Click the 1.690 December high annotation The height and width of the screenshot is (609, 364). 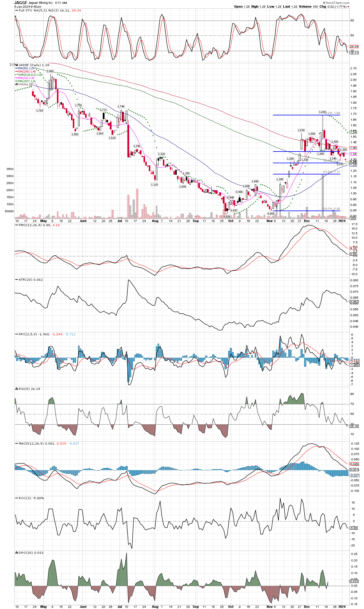point(322,112)
